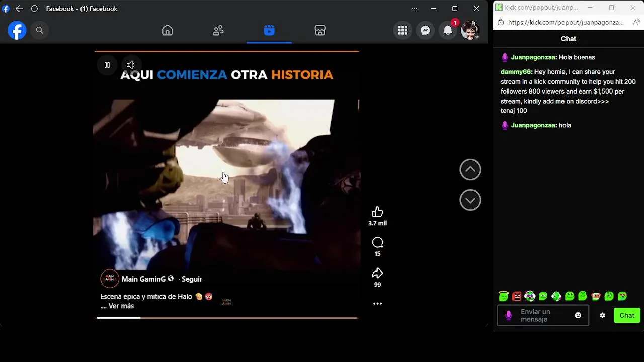Click the purple mic badge in input
Viewport: 644px width, 362px height.
(x=509, y=316)
